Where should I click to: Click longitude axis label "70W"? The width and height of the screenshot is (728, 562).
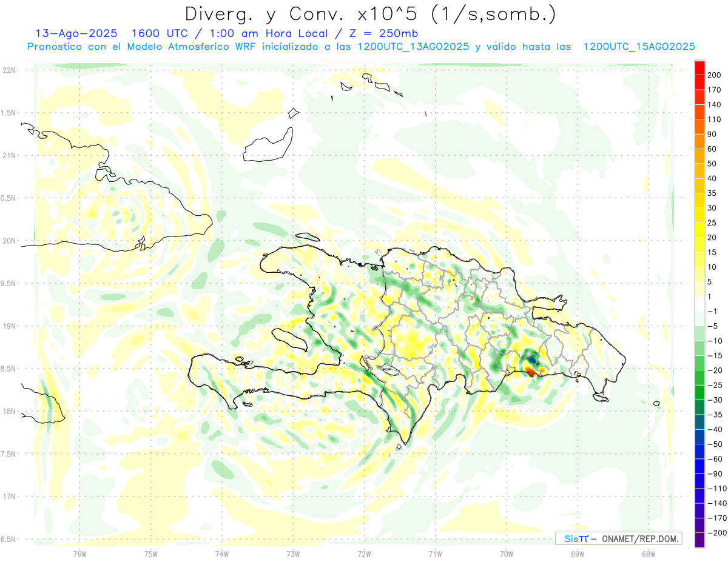pyautogui.click(x=506, y=554)
